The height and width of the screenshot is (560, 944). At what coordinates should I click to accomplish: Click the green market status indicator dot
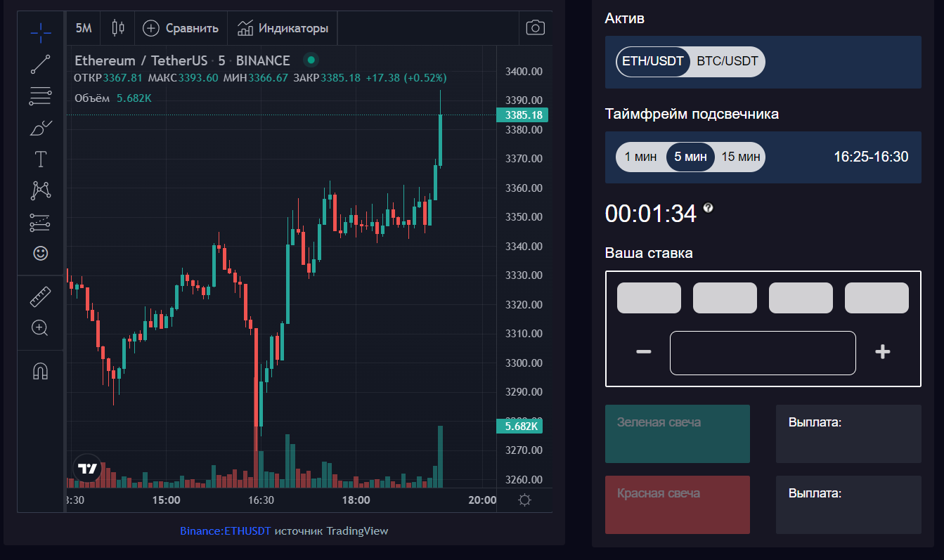[x=311, y=60]
